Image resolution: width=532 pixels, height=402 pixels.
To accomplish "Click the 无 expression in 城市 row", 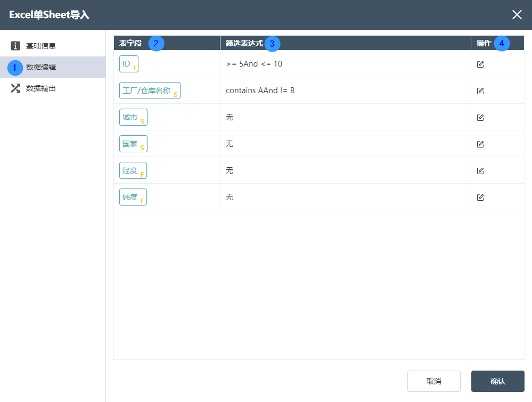I will [230, 117].
